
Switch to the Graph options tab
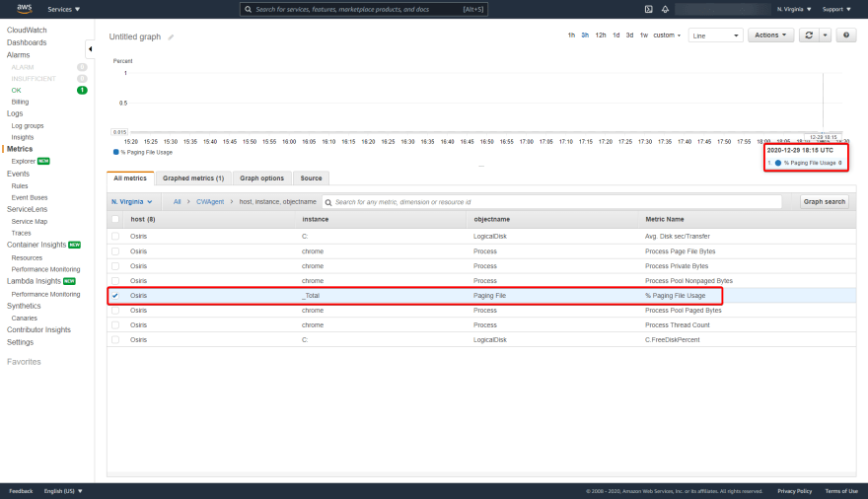click(x=261, y=178)
